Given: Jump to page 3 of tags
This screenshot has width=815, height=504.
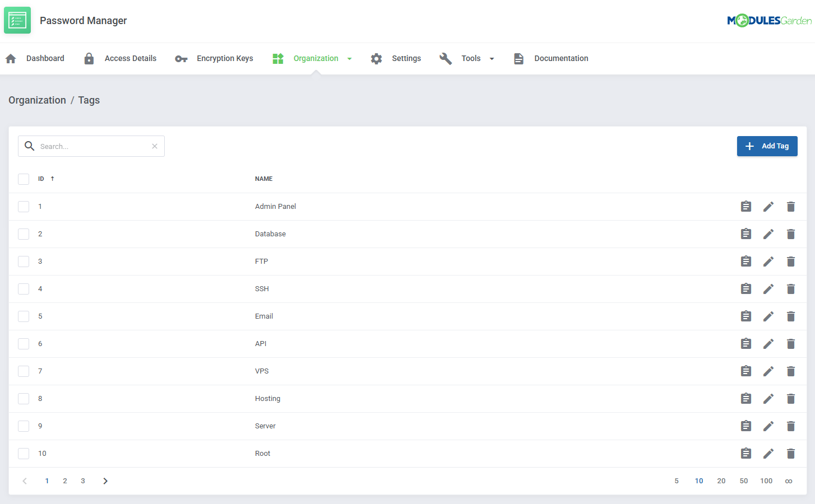Looking at the screenshot, I should [83, 481].
